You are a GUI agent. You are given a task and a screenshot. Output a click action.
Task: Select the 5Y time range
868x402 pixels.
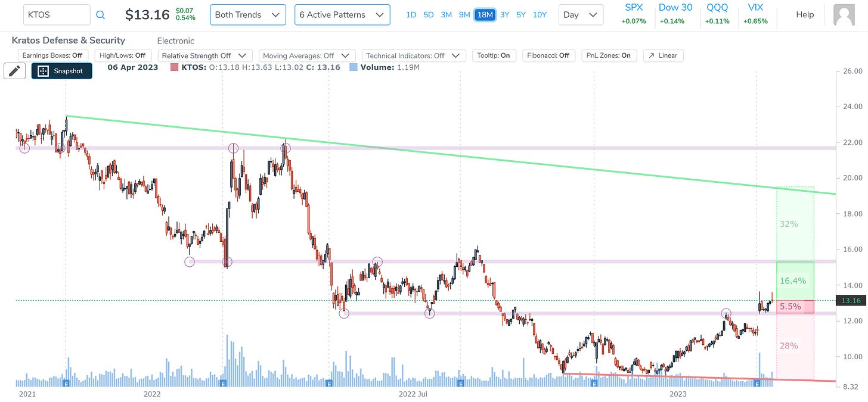[x=521, y=15]
